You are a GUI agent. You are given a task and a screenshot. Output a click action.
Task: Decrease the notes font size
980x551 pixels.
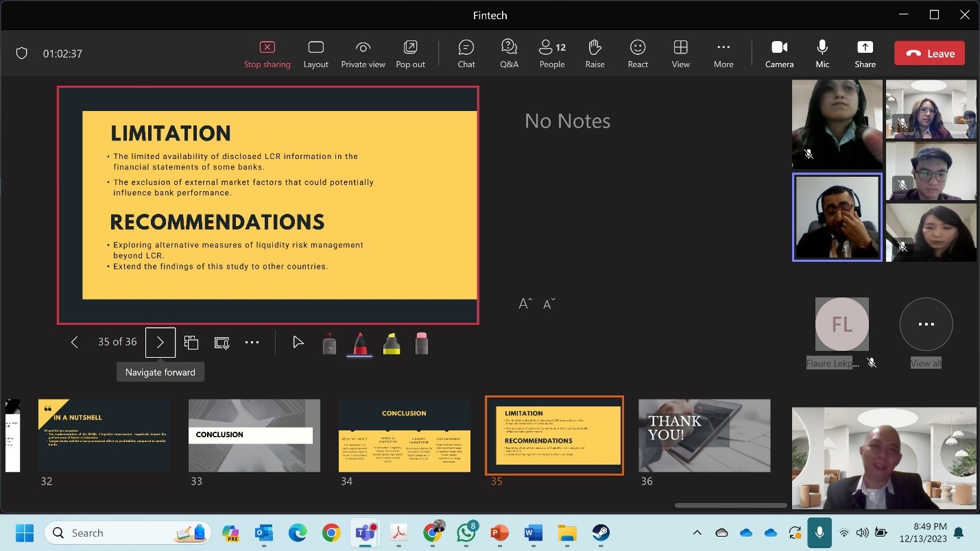(549, 304)
